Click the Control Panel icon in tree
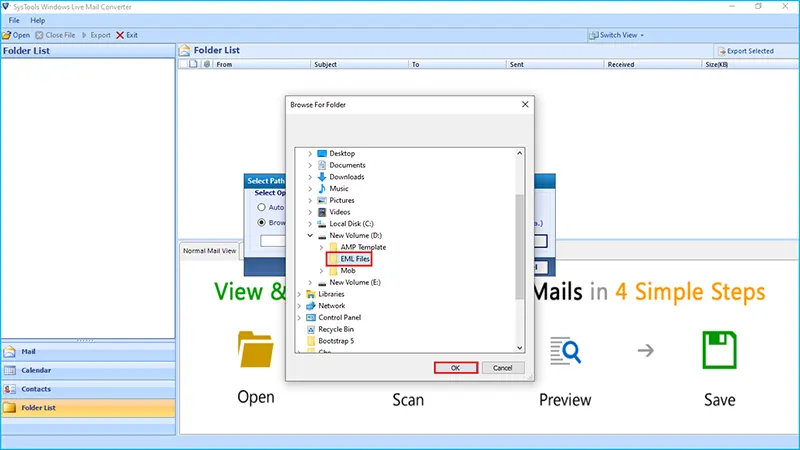The image size is (800, 450). click(x=311, y=317)
